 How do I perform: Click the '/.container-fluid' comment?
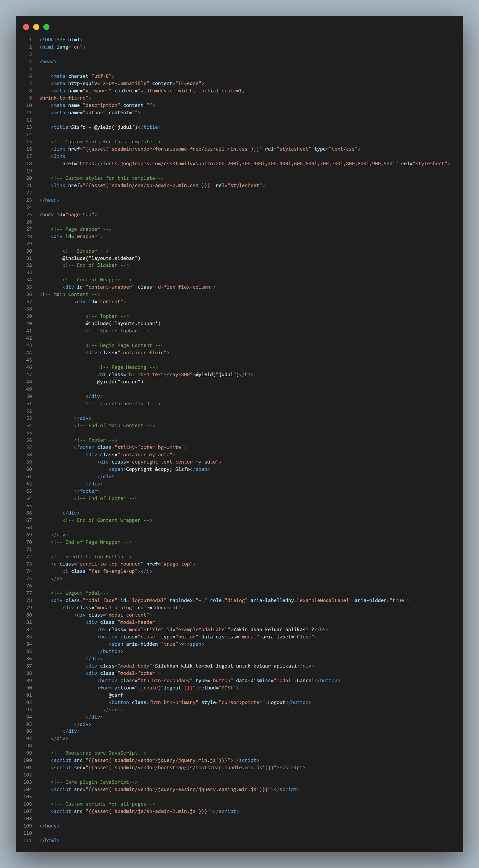pyautogui.click(x=123, y=404)
